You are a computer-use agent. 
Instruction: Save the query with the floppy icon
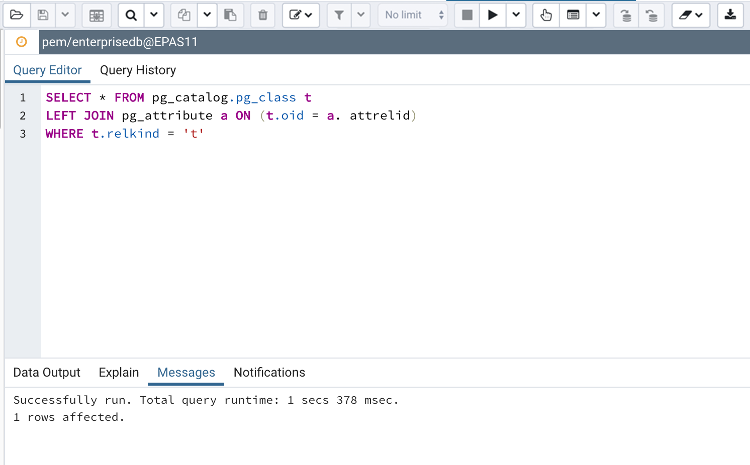pyautogui.click(x=43, y=15)
